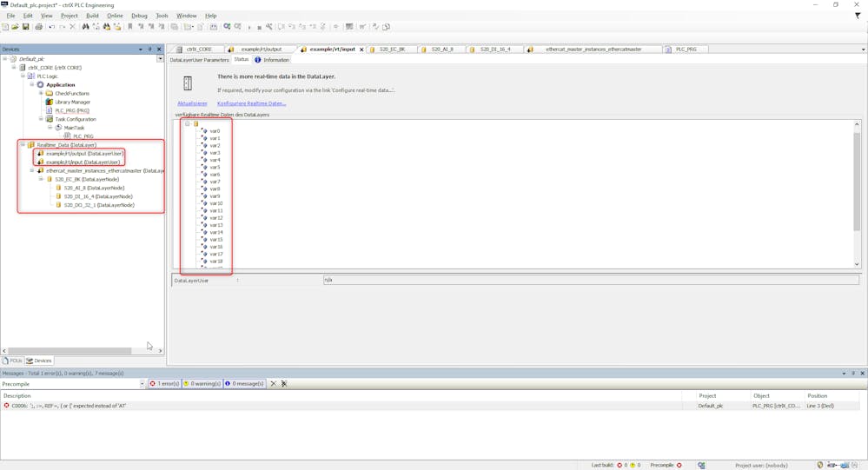The width and height of the screenshot is (868, 470).
Task: Click the Undo toolbar icon
Action: (x=51, y=27)
